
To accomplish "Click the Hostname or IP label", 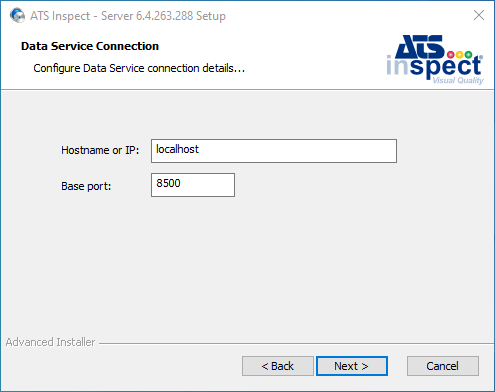I will click(x=100, y=150).
